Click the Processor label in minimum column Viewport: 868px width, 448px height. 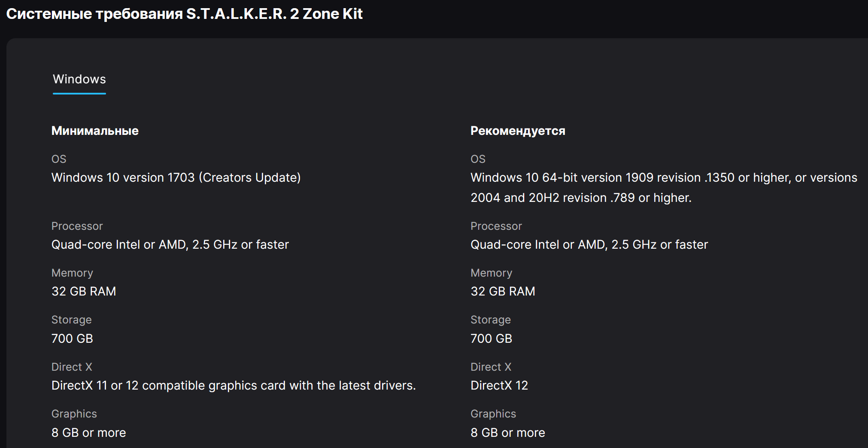77,226
